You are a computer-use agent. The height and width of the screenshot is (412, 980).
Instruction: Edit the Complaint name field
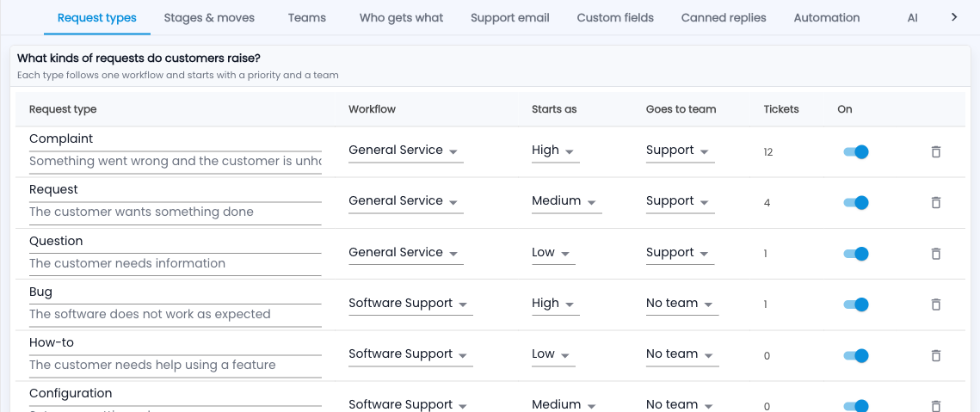pos(175,139)
